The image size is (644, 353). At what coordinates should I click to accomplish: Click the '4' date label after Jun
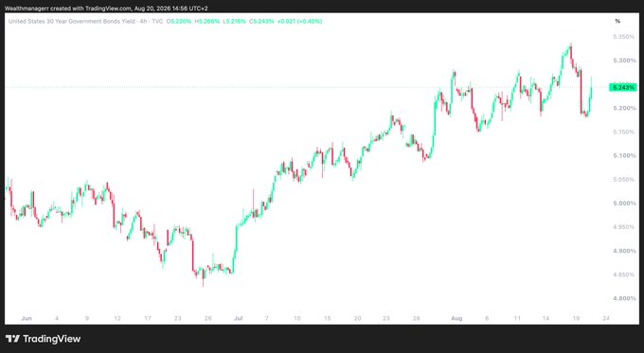(57, 318)
